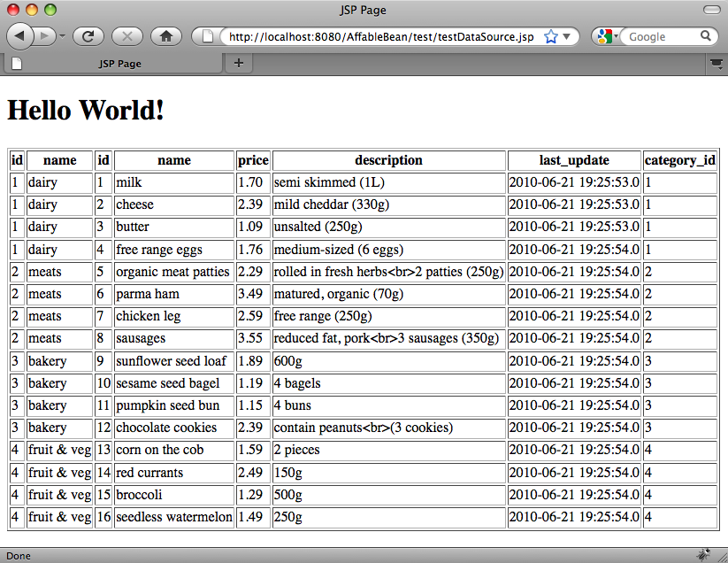
Task: Click the toolbar toggle pill in title bar
Action: tap(711, 10)
